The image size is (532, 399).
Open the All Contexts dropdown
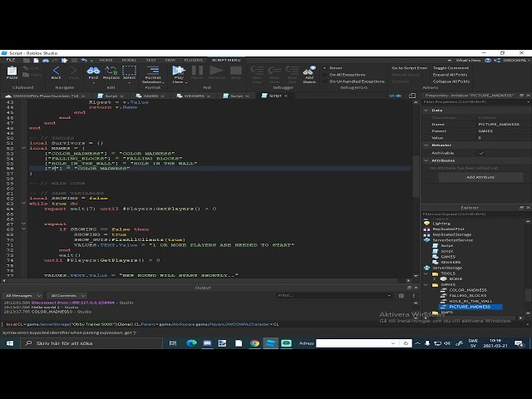pyautogui.click(x=67, y=296)
